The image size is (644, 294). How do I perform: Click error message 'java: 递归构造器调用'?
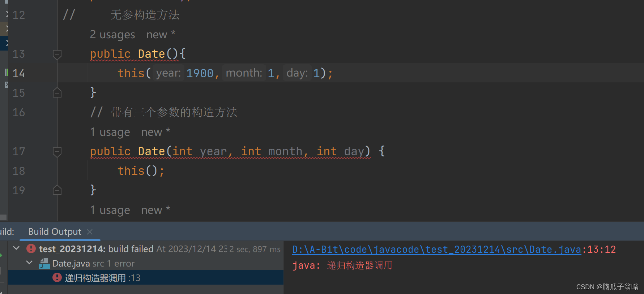(x=342, y=266)
